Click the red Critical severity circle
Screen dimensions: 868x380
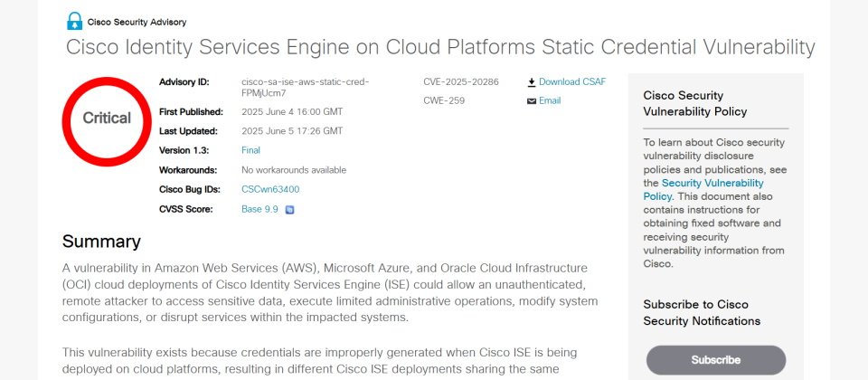pyautogui.click(x=107, y=121)
